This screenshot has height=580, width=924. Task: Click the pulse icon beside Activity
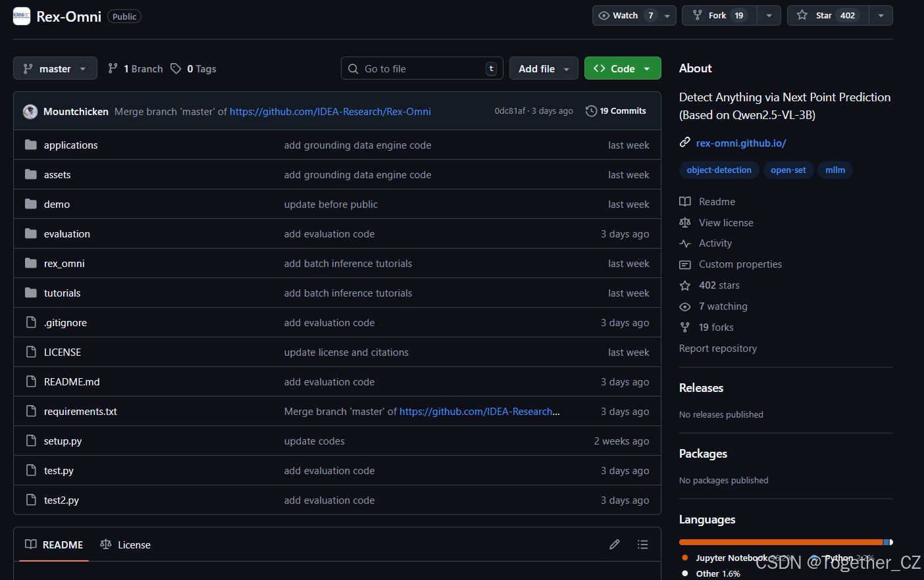click(685, 243)
